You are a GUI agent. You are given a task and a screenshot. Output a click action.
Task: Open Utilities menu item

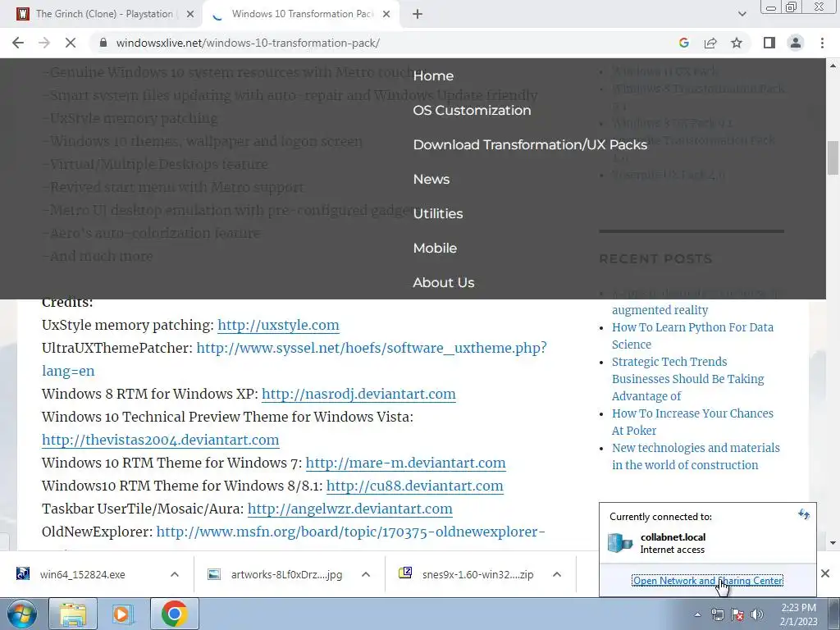[438, 214]
